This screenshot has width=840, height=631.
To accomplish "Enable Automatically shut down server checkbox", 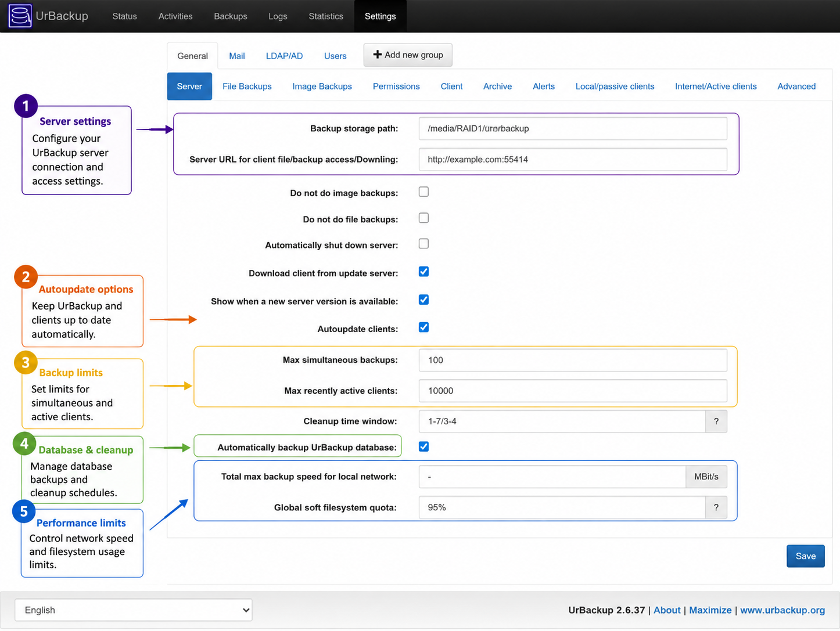I will coord(423,244).
